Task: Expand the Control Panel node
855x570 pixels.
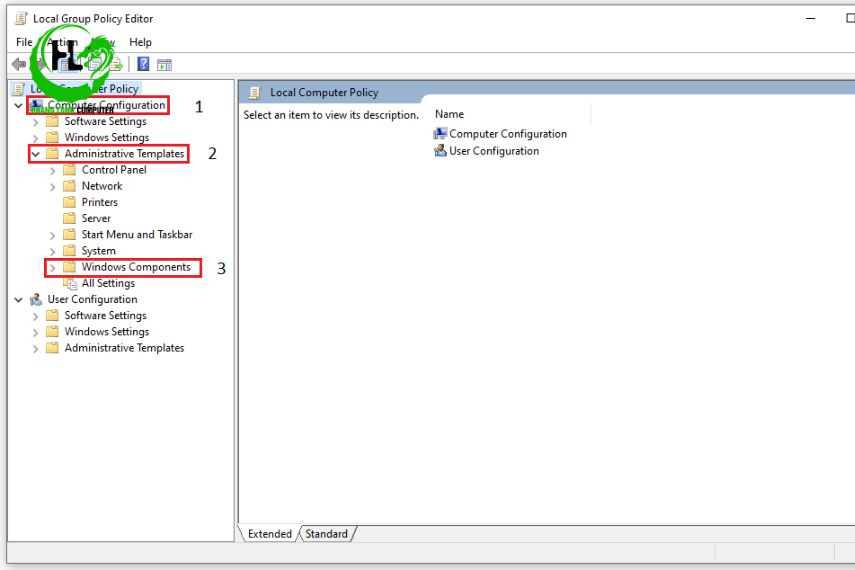Action: click(52, 171)
